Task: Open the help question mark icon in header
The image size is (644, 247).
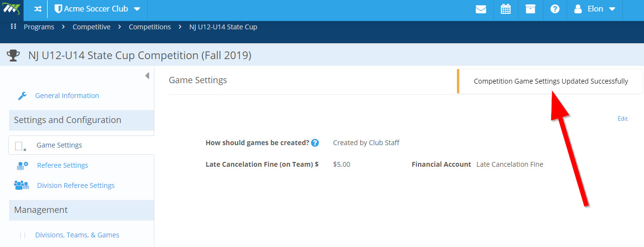Action: coord(555,9)
